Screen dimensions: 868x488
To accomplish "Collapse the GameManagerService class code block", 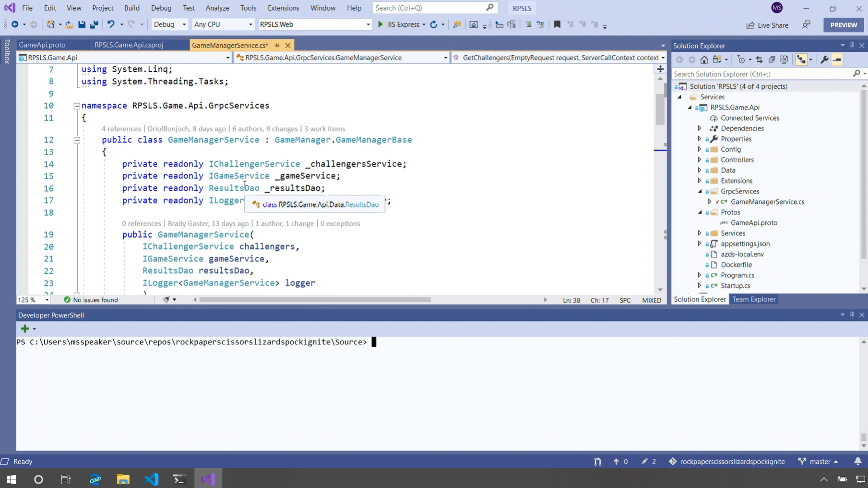I will click(x=77, y=140).
